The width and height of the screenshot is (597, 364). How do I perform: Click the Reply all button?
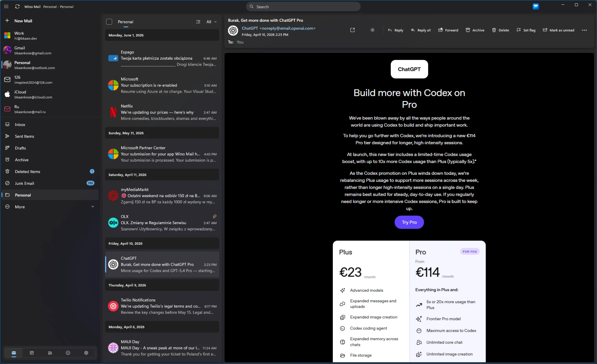[421, 30]
